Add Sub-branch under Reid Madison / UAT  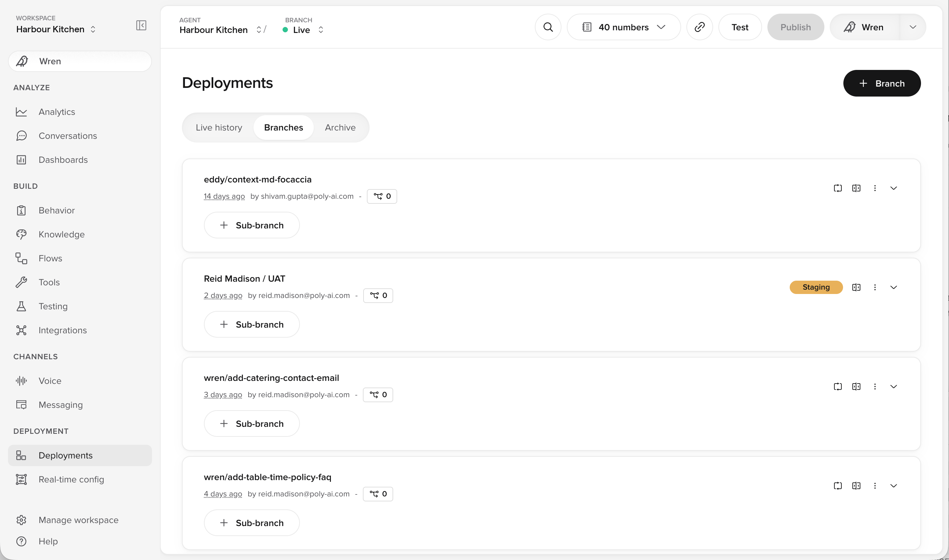point(252,325)
